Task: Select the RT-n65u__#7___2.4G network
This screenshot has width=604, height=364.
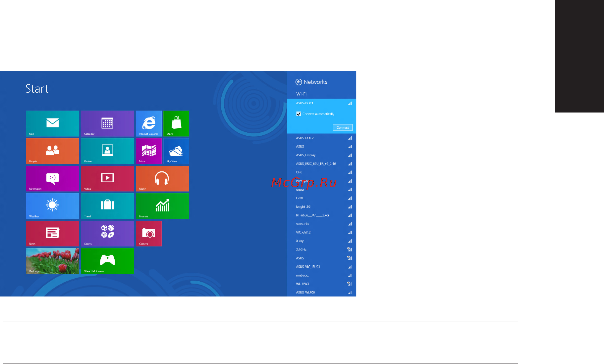Action: click(321, 215)
